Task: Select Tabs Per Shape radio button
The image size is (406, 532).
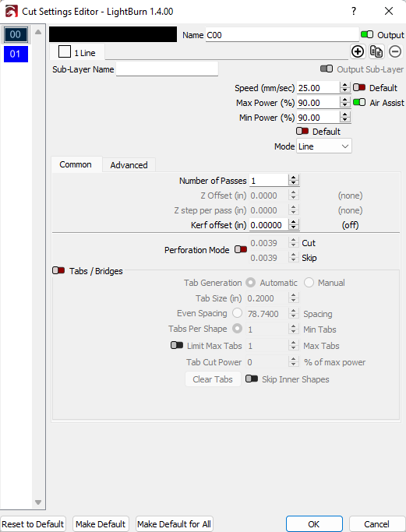Action: tap(237, 329)
